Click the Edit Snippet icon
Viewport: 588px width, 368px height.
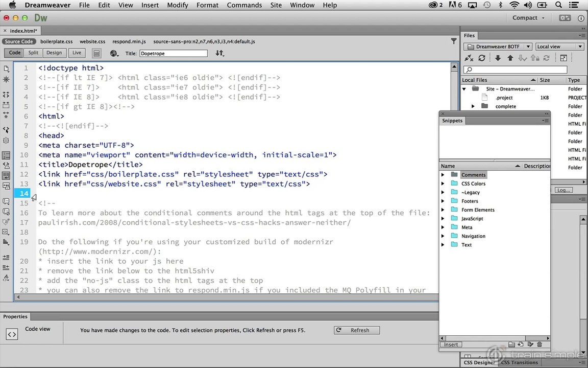tap(530, 344)
